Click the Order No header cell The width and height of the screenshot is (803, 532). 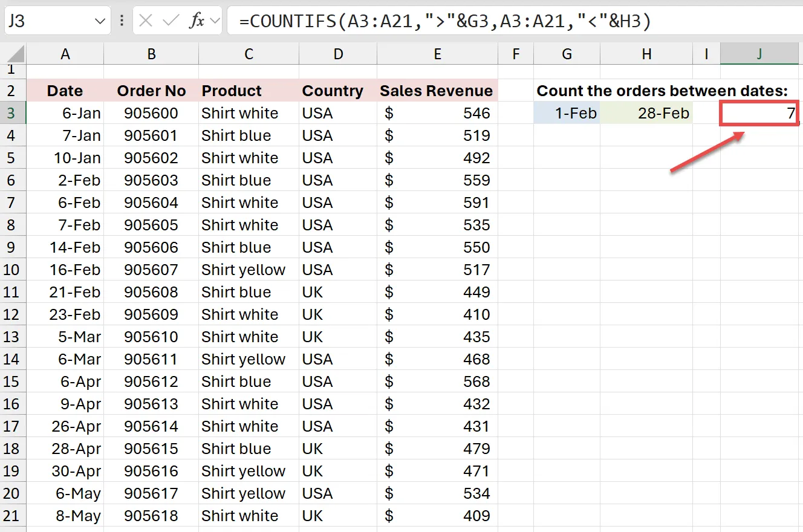coord(151,91)
